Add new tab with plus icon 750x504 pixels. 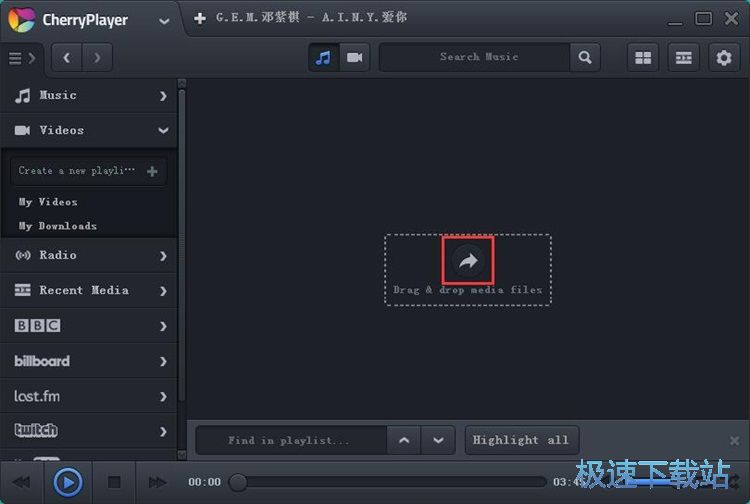[200, 18]
